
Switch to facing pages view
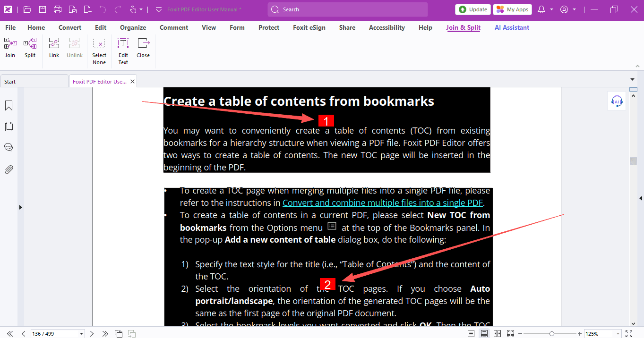497,334
